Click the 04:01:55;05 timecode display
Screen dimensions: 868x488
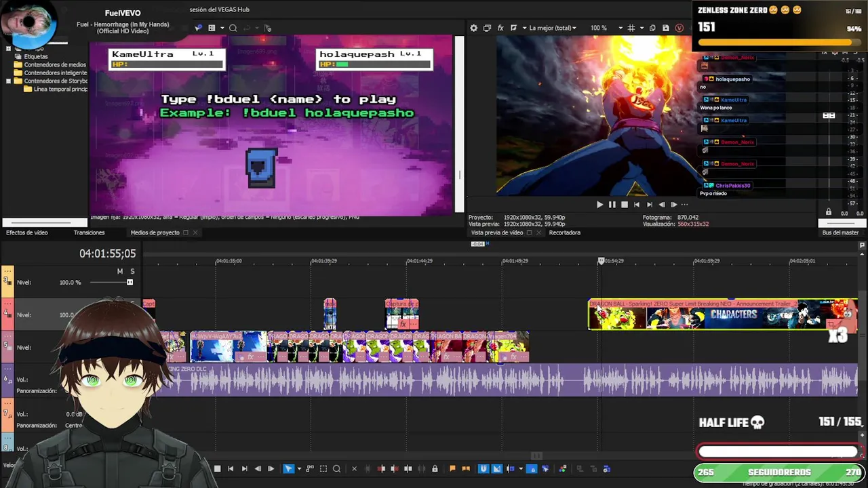point(107,253)
